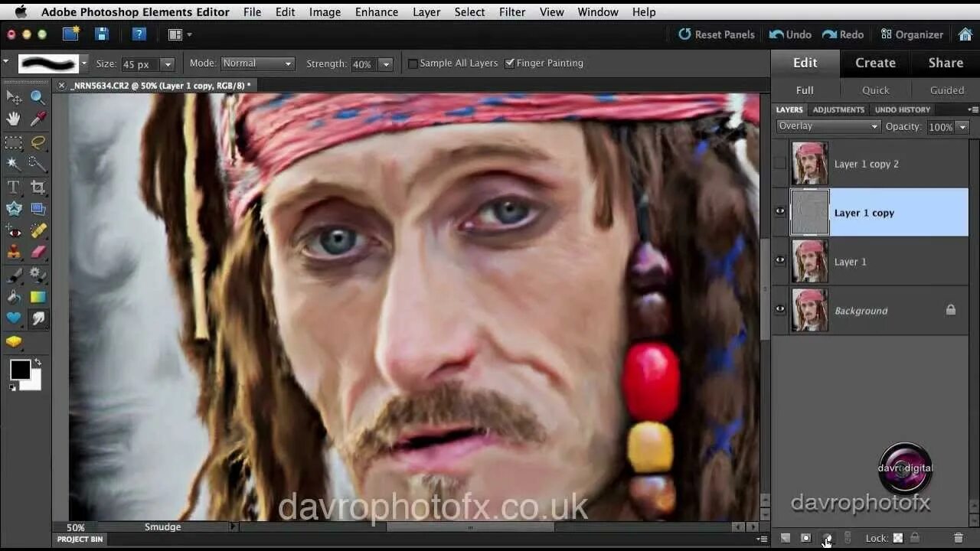Screen dimensions: 980x551
Task: Select the Eraser tool
Action: point(38,252)
